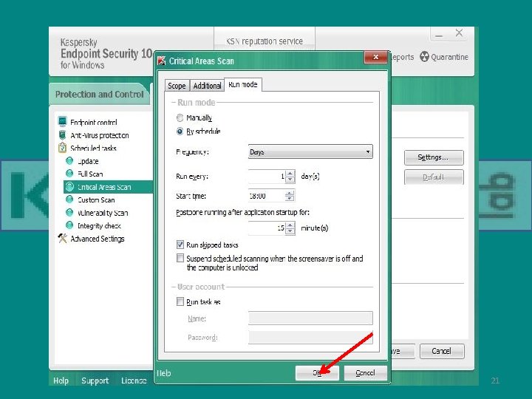This screenshot has width=532, height=399.
Task: Enable Suspend scheduled scanning checkbox
Action: (x=180, y=258)
